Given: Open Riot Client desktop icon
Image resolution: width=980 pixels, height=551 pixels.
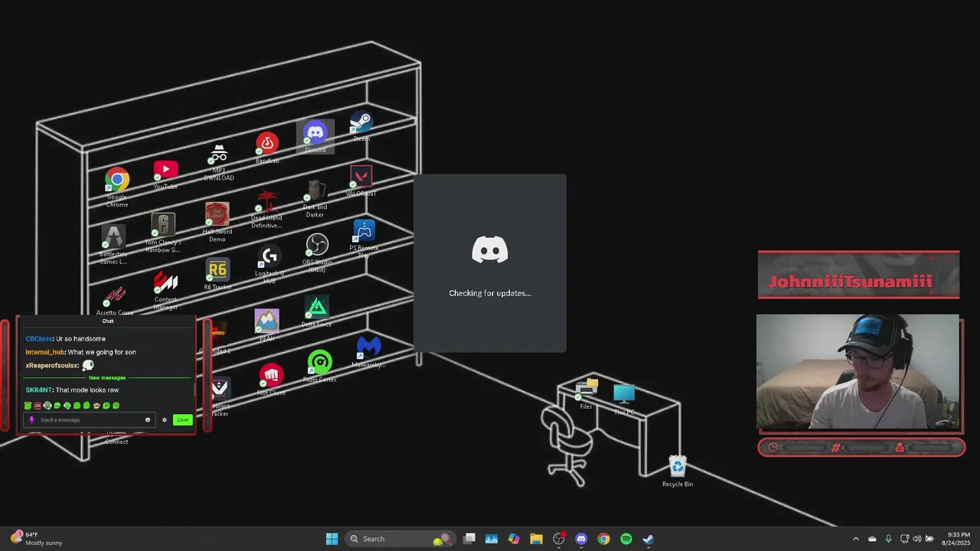Looking at the screenshot, I should [271, 380].
